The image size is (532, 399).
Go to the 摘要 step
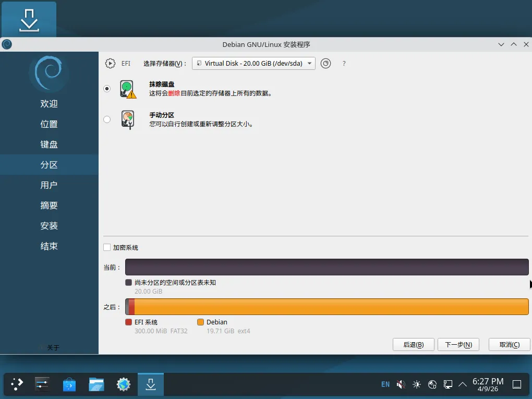(x=49, y=205)
